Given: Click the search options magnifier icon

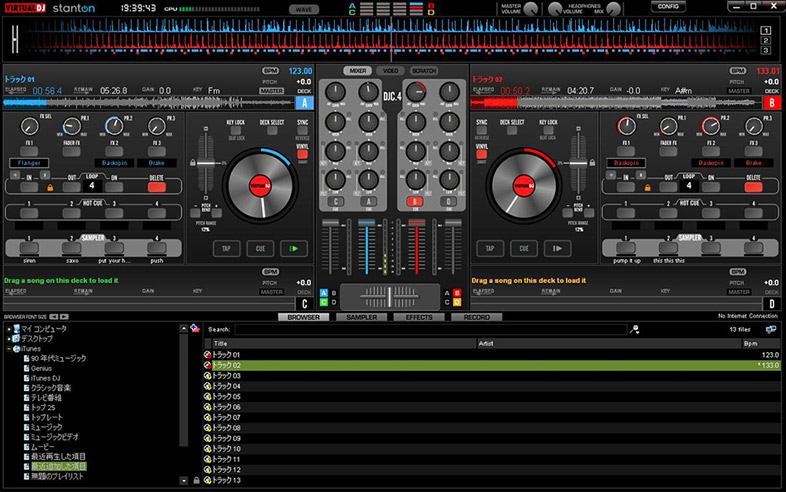Looking at the screenshot, I should pos(634,330).
